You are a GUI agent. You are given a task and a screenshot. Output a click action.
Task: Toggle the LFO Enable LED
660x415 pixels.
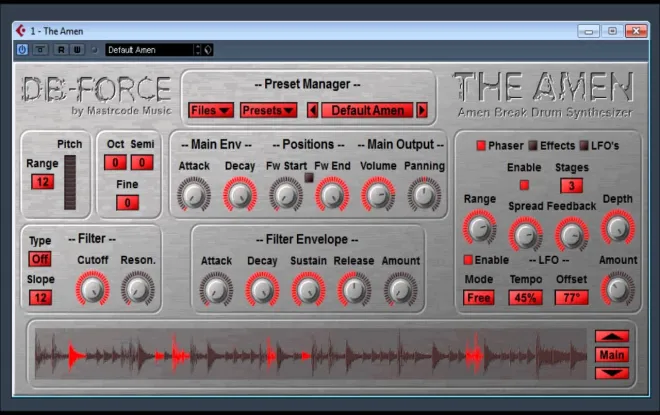468,260
